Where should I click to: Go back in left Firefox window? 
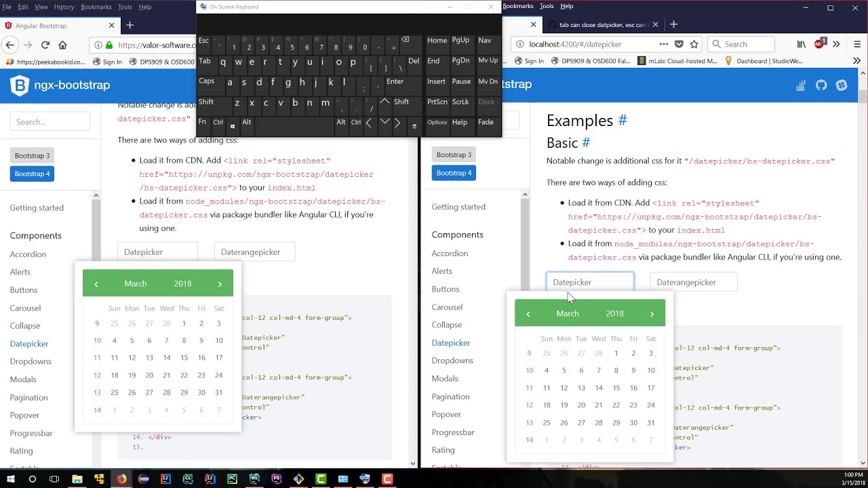pos(9,45)
